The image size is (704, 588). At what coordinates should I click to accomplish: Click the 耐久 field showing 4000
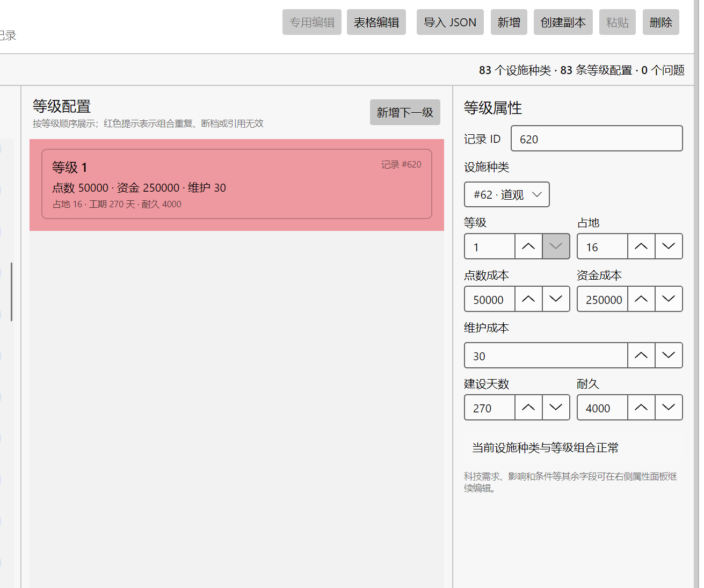pyautogui.click(x=603, y=408)
